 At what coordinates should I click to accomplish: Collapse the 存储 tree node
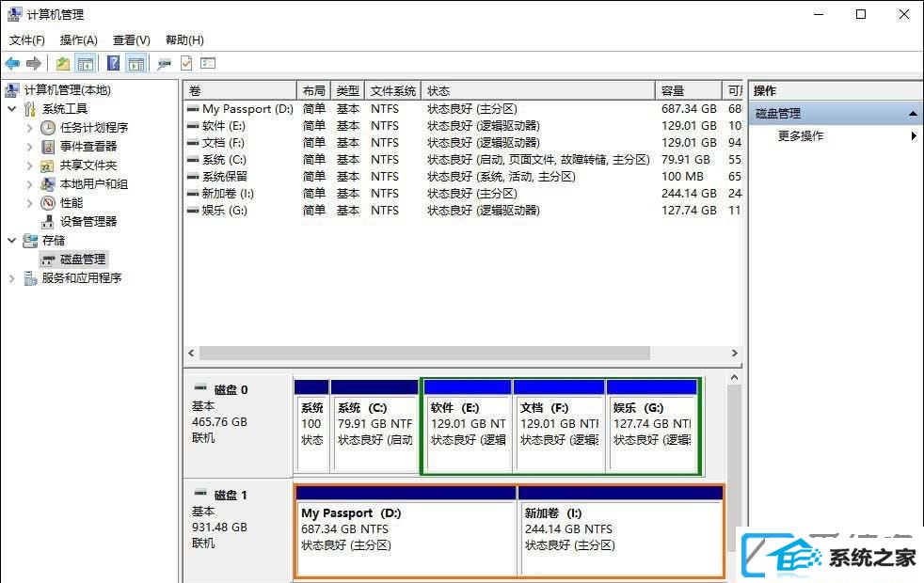coord(12,241)
